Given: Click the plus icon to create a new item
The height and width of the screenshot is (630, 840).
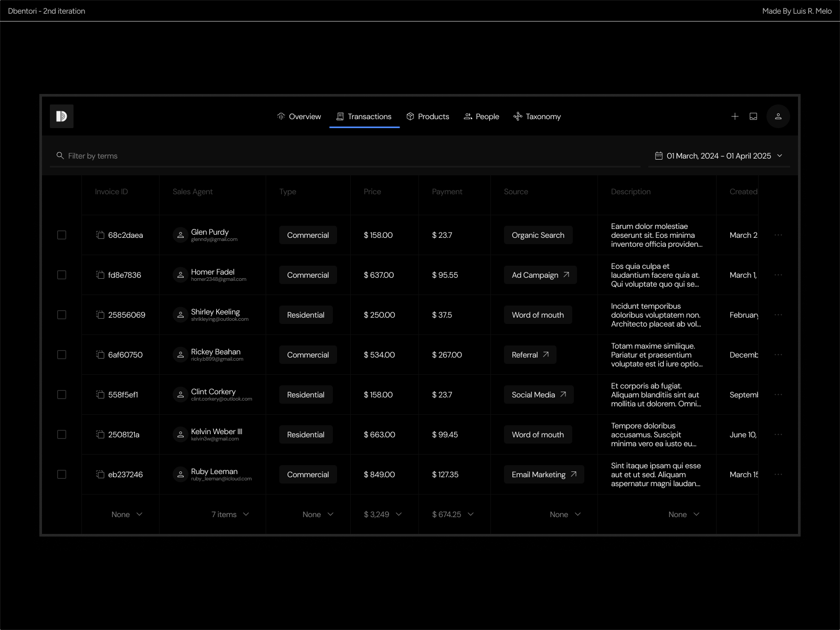Looking at the screenshot, I should [x=735, y=116].
